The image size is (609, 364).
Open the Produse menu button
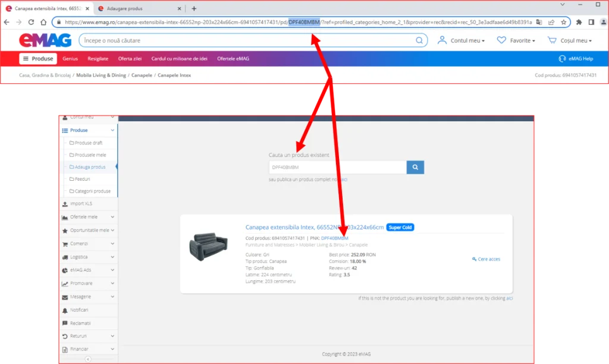click(x=38, y=59)
